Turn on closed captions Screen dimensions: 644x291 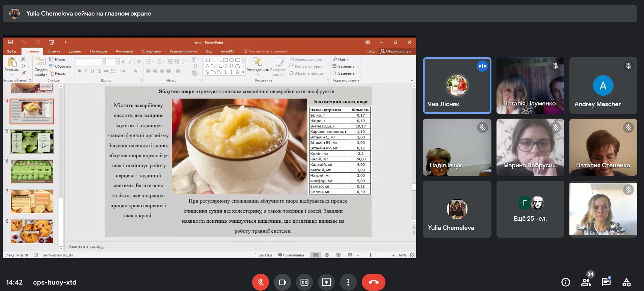[x=304, y=282]
